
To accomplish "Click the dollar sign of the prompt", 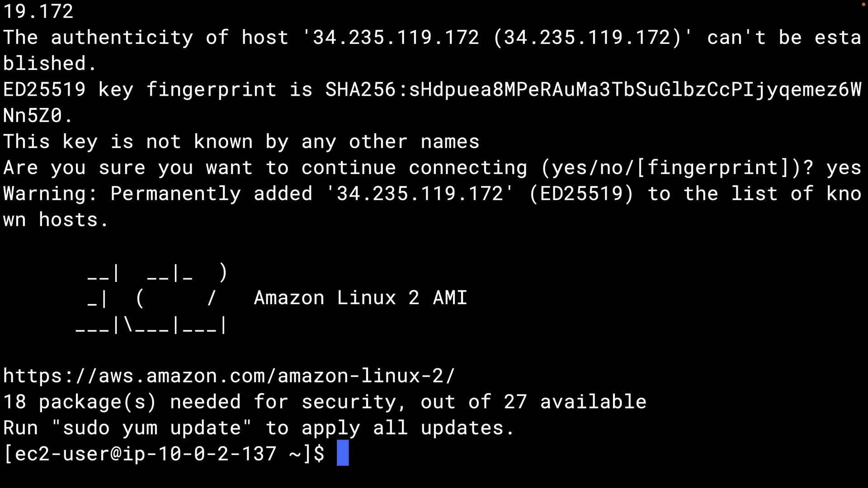I will [319, 454].
